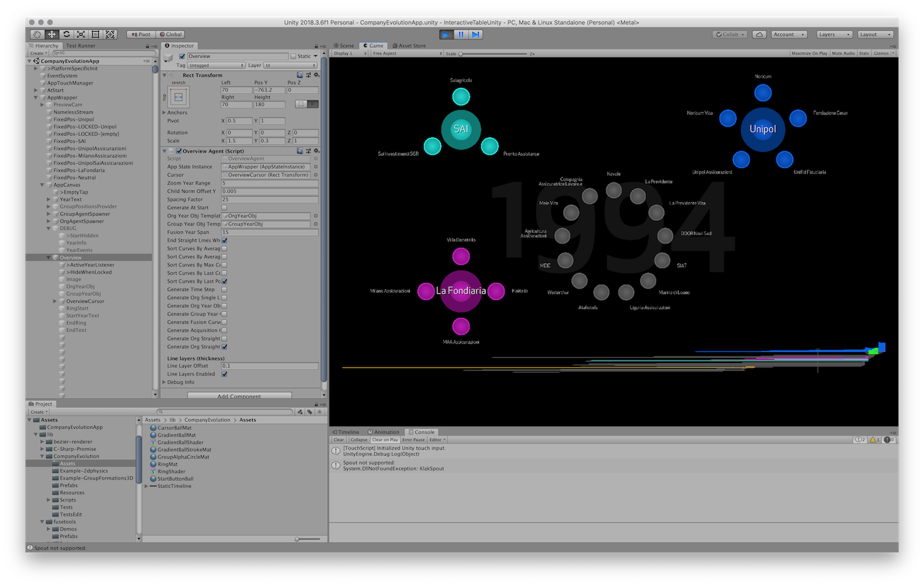The width and height of the screenshot is (924, 586).
Task: Click the Pause button
Action: [x=461, y=34]
